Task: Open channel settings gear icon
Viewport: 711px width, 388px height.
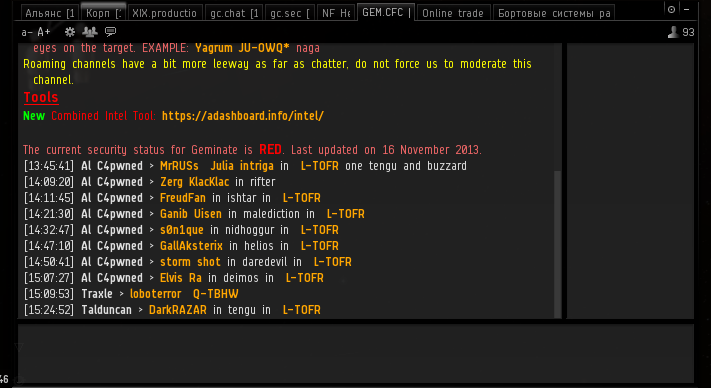Action: coord(70,32)
